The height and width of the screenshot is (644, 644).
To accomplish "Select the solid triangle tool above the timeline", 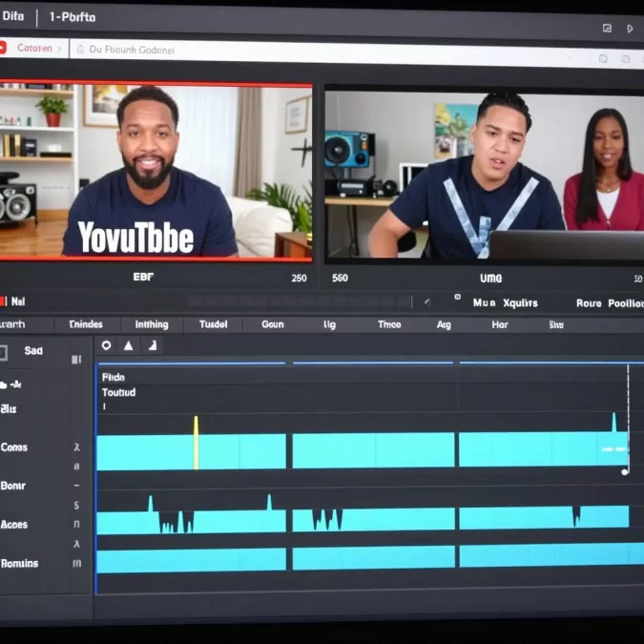I will point(129,345).
